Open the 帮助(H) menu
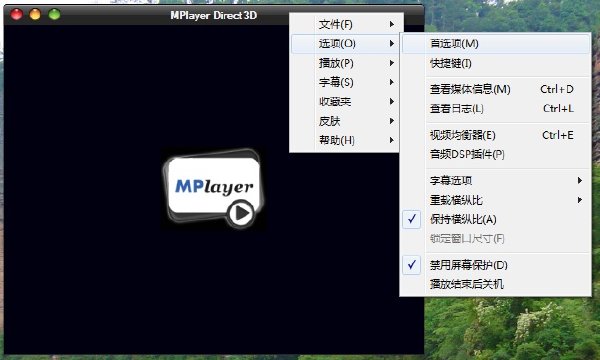 pyautogui.click(x=344, y=140)
